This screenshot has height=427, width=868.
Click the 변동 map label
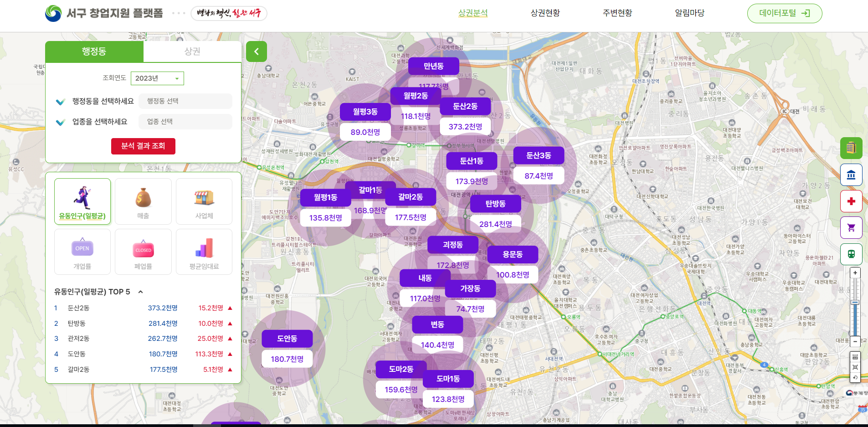click(x=437, y=324)
